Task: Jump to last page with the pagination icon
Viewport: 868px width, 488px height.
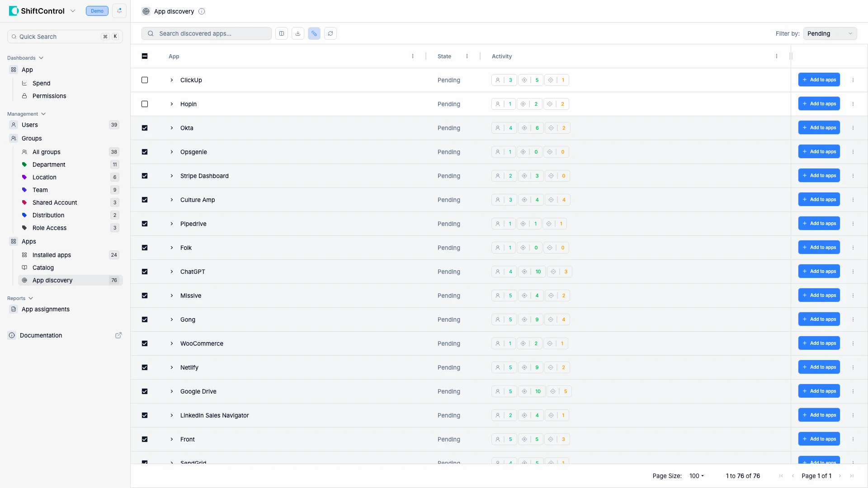Action: coord(853,476)
